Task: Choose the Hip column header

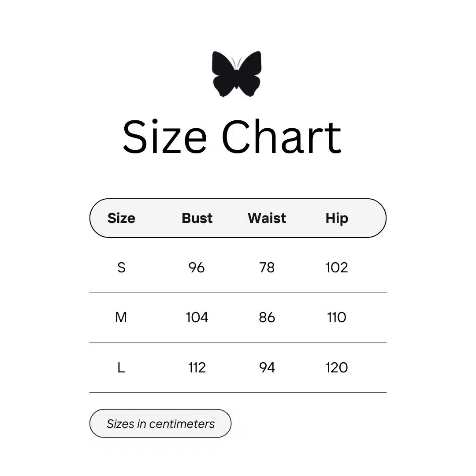Action: point(337,218)
